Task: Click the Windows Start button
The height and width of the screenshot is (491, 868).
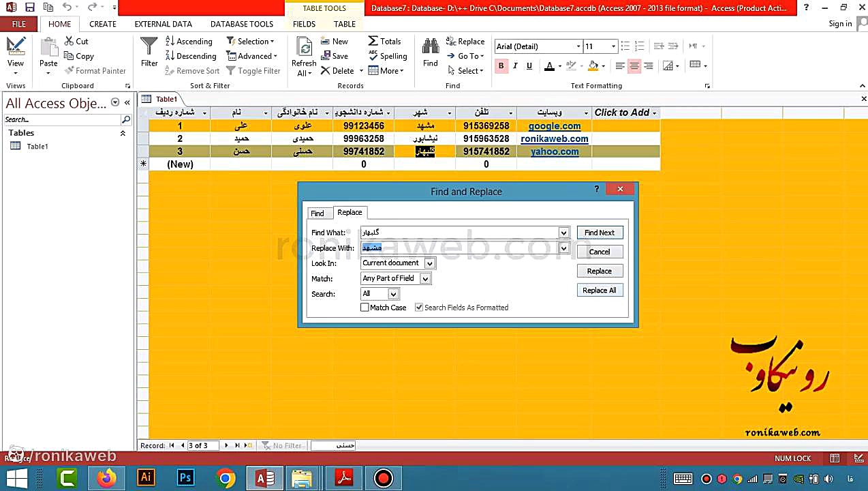Action: (17, 478)
